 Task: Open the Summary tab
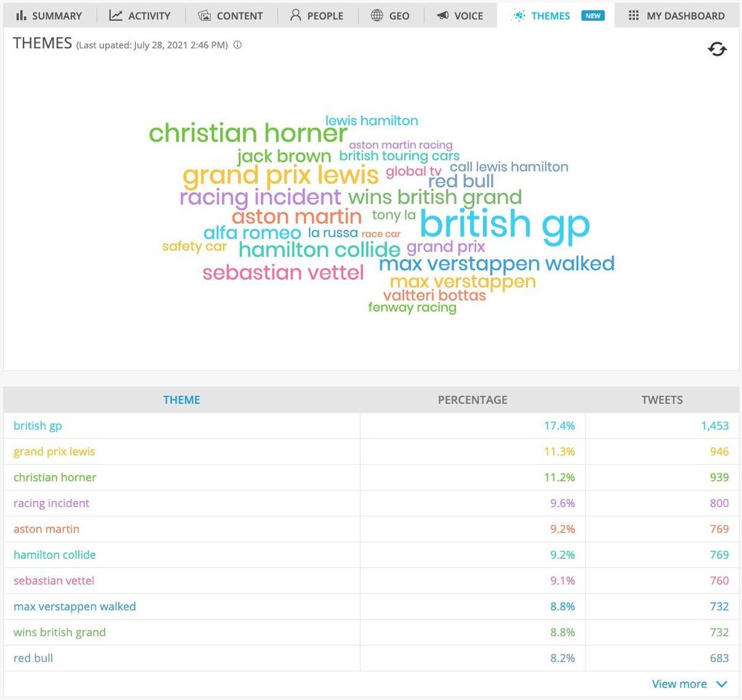pyautogui.click(x=49, y=16)
